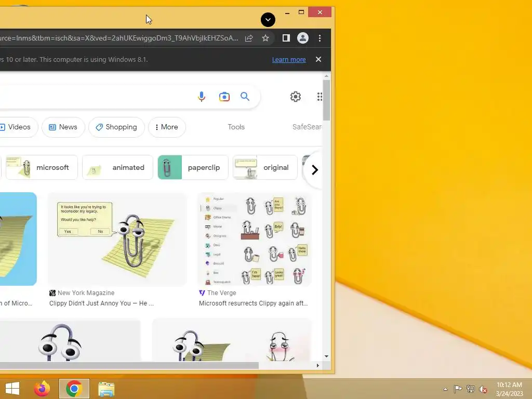
Task: Select the microsoft suggestion chip
Action: pyautogui.click(x=42, y=167)
